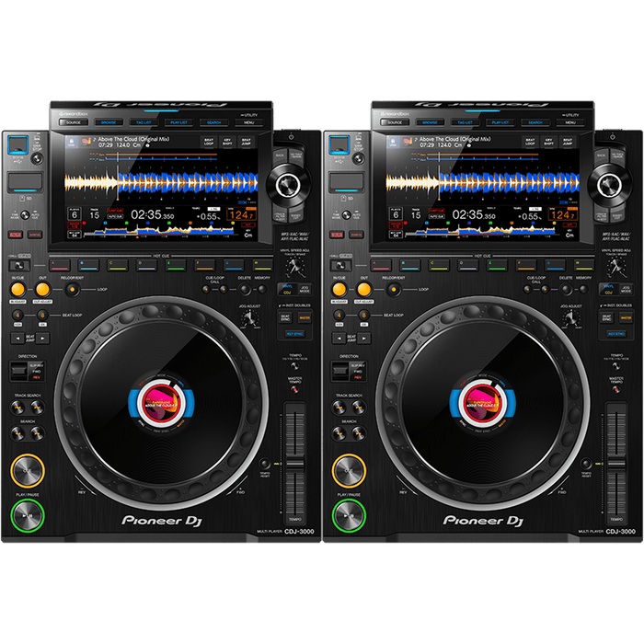Set loop OUT point on right deck
Image resolution: width=644 pixels, height=644 pixels.
pyautogui.click(x=364, y=290)
